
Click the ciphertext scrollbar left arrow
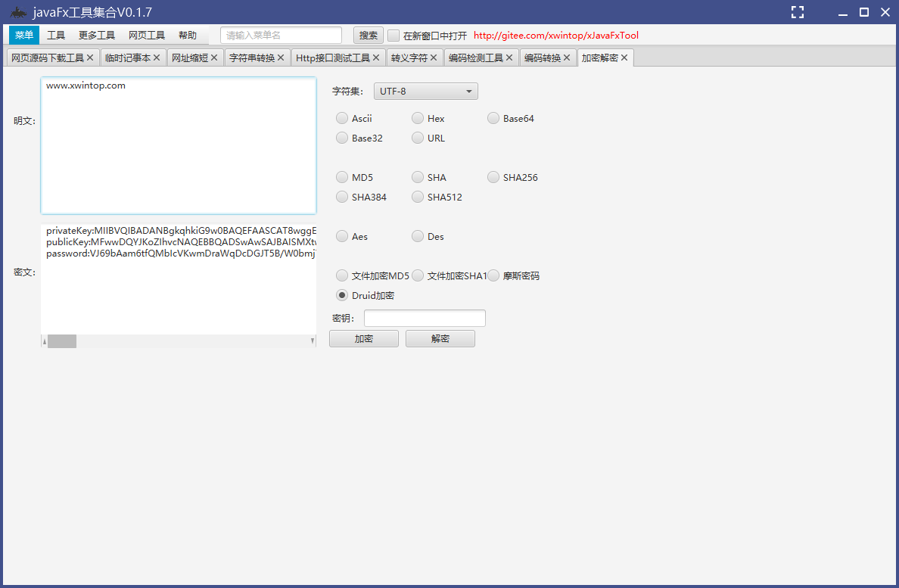point(45,341)
